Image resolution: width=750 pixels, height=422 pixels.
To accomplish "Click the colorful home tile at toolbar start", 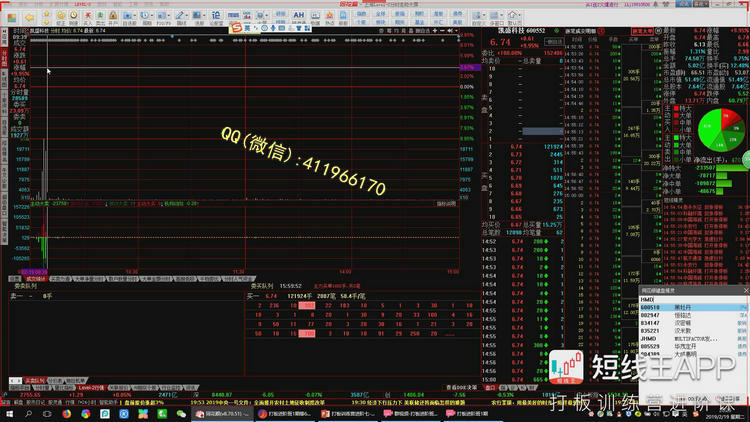I will (11, 18).
